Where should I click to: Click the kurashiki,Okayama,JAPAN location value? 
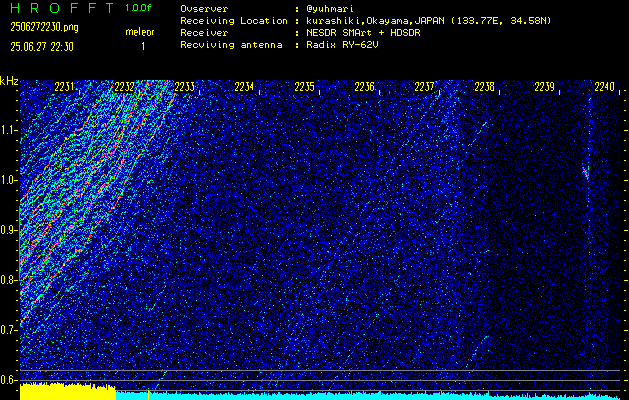click(x=428, y=21)
